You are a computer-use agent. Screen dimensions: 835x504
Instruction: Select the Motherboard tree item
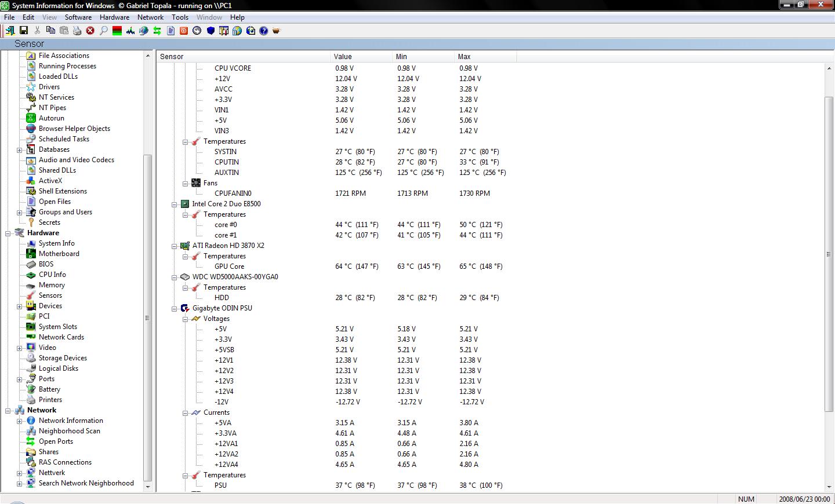point(59,254)
